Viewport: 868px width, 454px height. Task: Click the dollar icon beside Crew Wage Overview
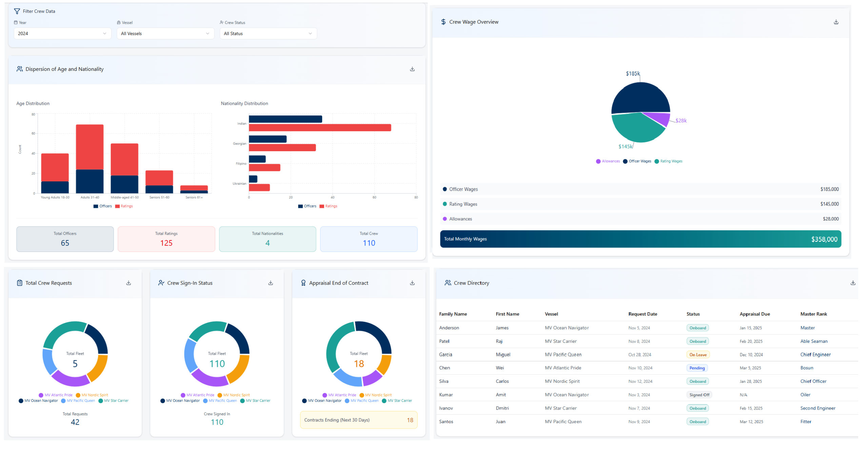[x=443, y=22]
